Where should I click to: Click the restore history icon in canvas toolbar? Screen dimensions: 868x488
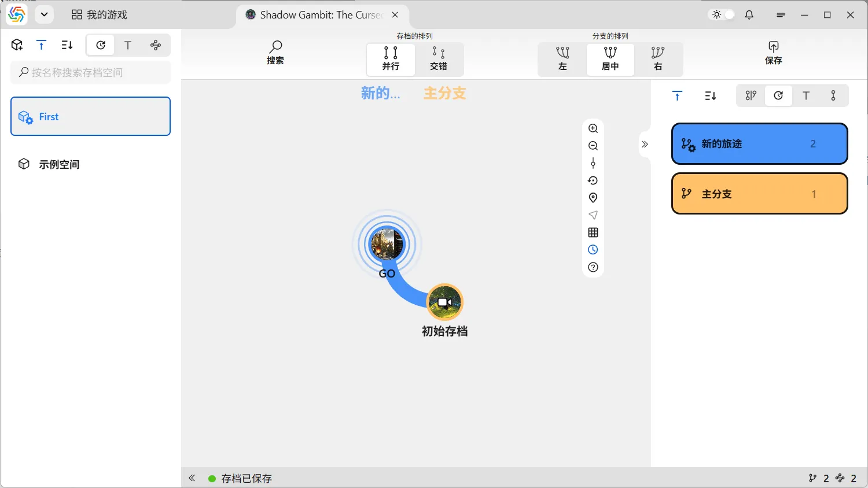pos(593,180)
